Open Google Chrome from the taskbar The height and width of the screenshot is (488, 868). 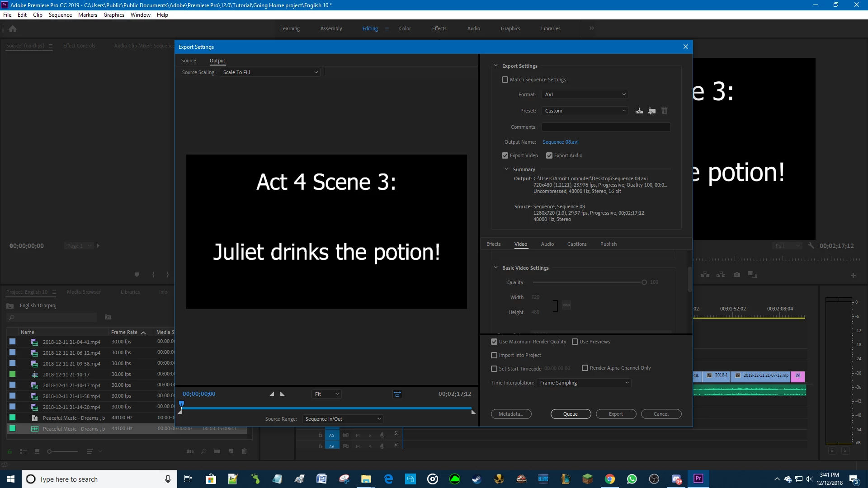pyautogui.click(x=609, y=479)
